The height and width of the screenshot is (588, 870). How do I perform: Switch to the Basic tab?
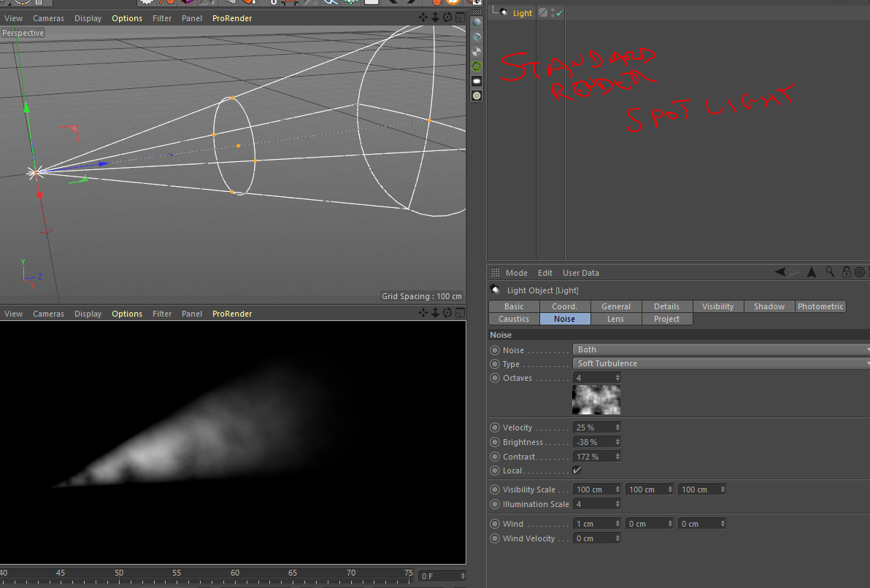tap(514, 306)
